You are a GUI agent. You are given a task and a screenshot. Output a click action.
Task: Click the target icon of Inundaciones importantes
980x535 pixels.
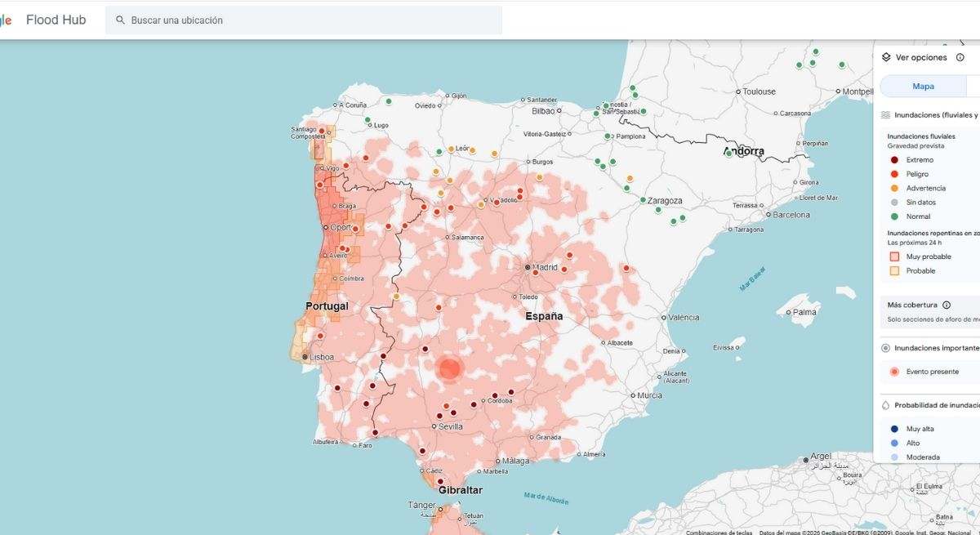[x=885, y=348]
